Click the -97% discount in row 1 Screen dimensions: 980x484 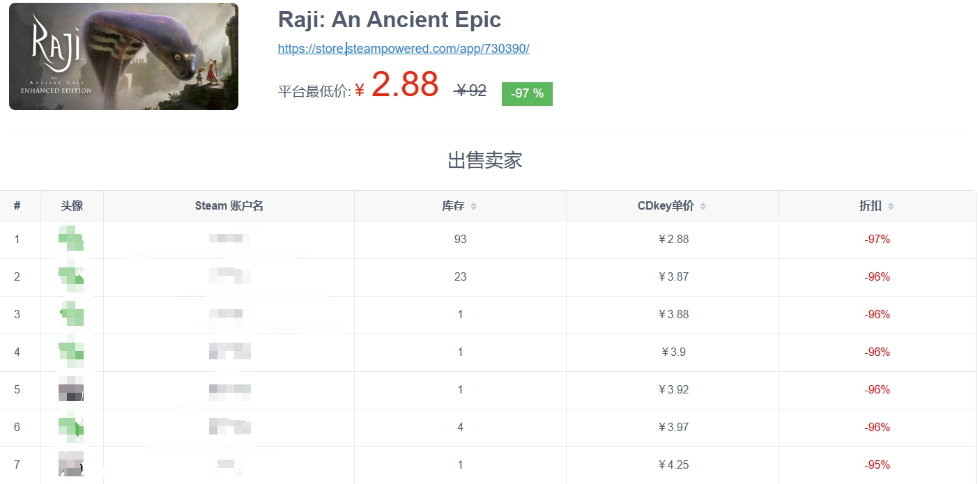[x=877, y=239]
